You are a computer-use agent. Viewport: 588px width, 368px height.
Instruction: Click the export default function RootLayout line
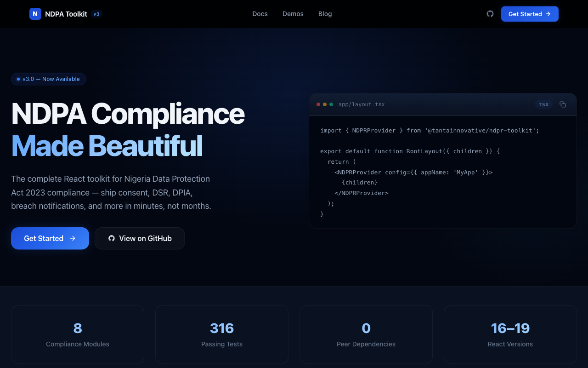(410, 151)
